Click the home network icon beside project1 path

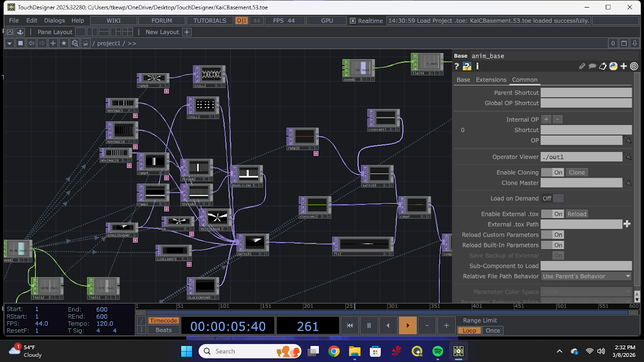[86, 43]
